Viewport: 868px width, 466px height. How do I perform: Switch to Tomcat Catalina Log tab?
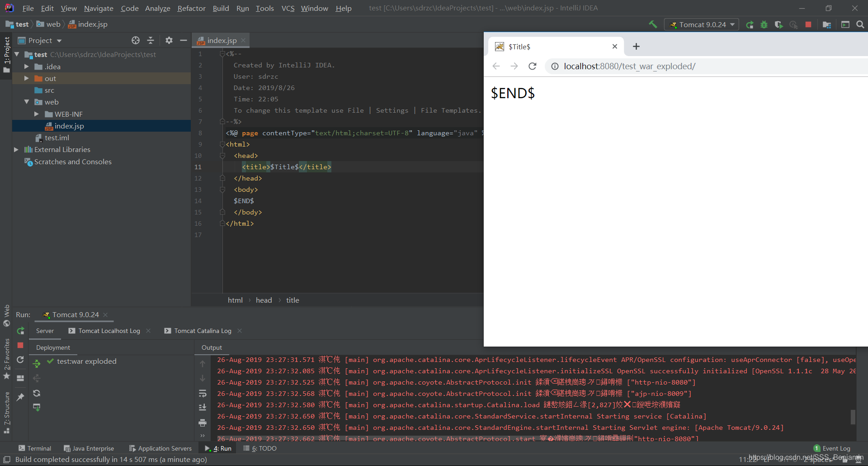point(203,331)
